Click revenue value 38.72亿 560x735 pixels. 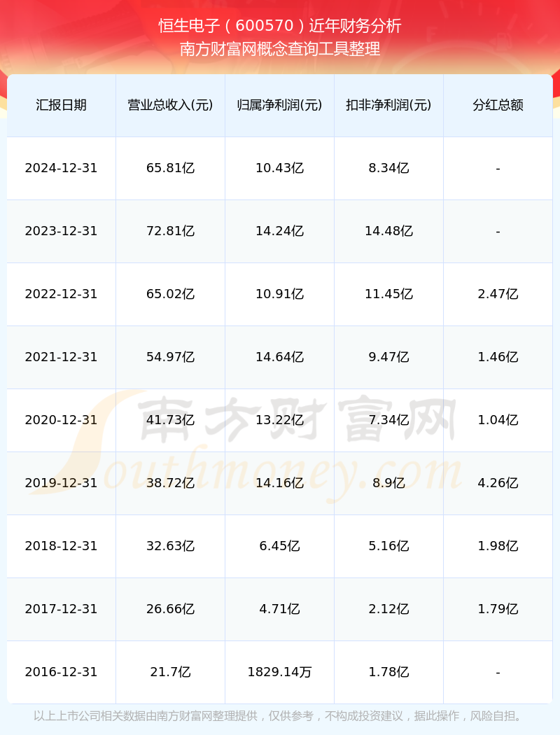[x=171, y=483]
